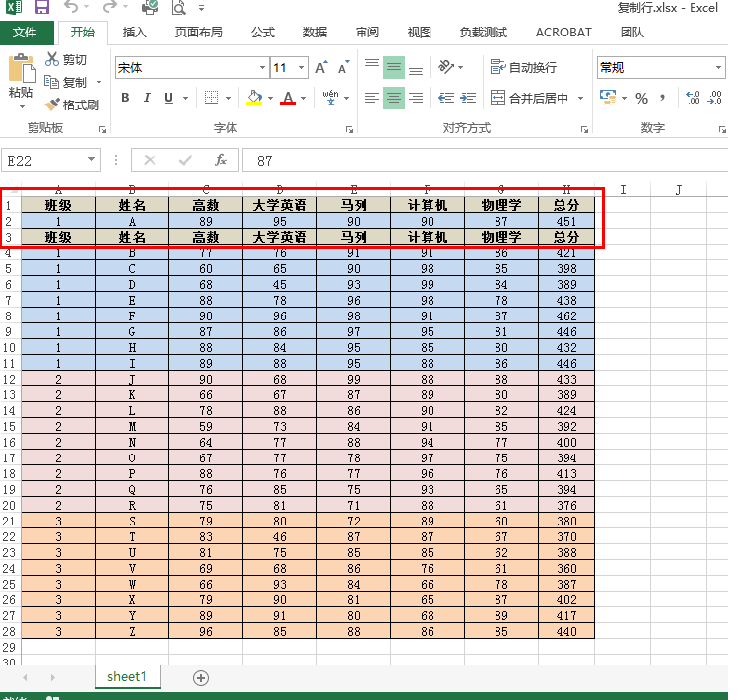Switch to the 数据 tab
Viewport: 739px width, 700px height.
315,32
